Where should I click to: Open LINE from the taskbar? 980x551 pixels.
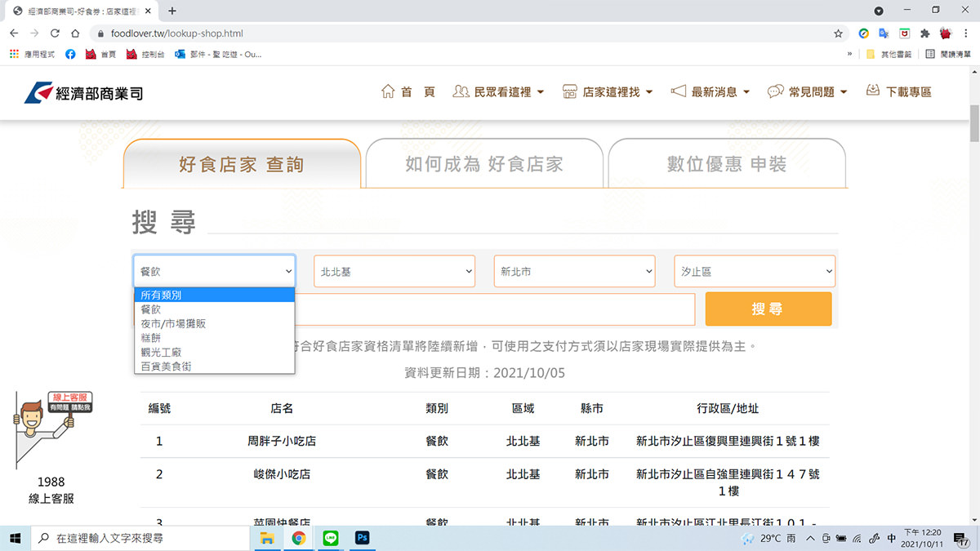[x=331, y=538]
